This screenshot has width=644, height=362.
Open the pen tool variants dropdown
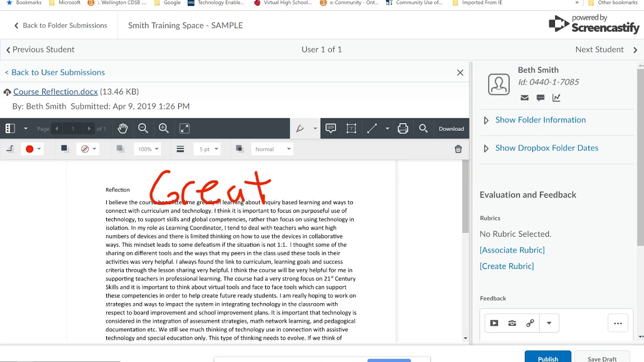(x=315, y=129)
